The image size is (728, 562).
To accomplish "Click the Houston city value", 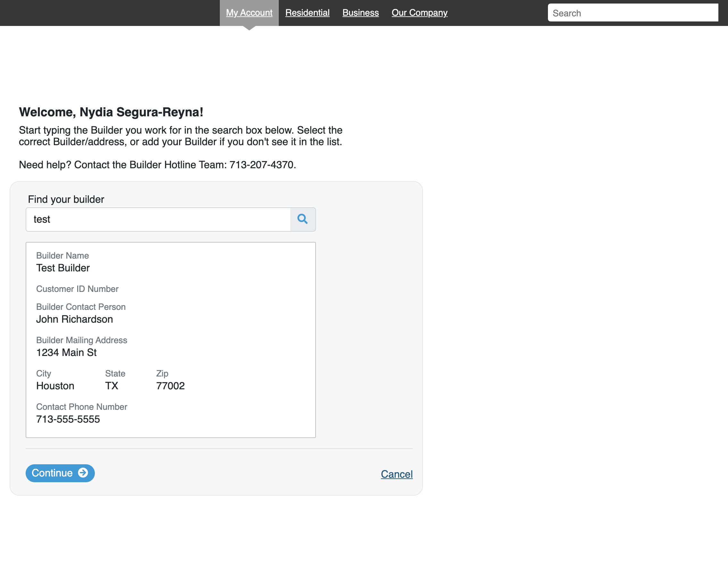I will 55,386.
